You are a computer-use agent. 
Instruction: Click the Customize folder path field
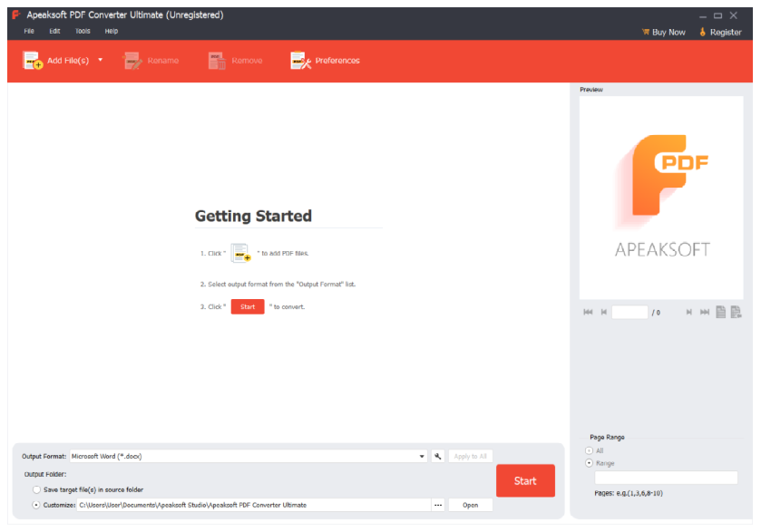[x=253, y=505]
